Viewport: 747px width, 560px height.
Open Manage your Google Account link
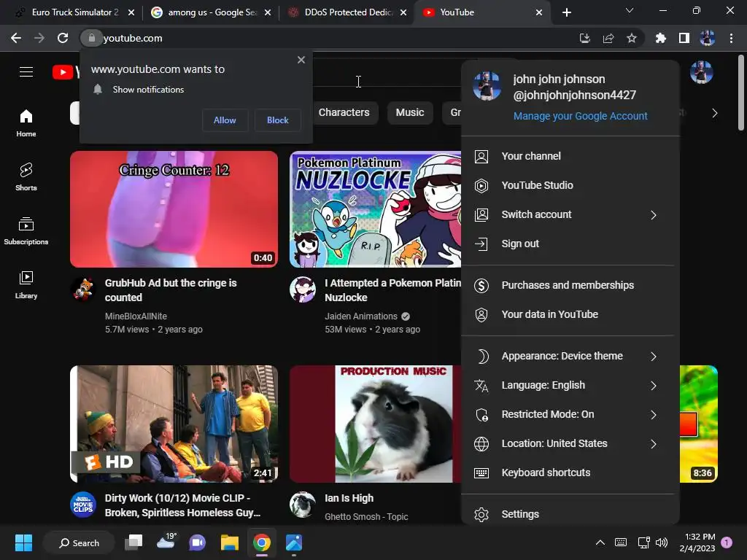[x=580, y=116]
